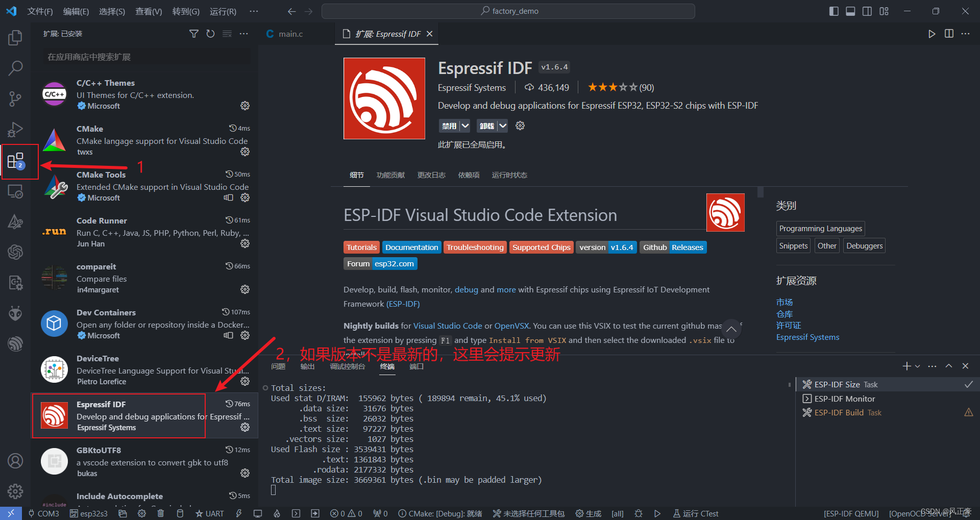Open the Troubleshooting badge link
Viewport: 980px width, 520px height.
475,247
